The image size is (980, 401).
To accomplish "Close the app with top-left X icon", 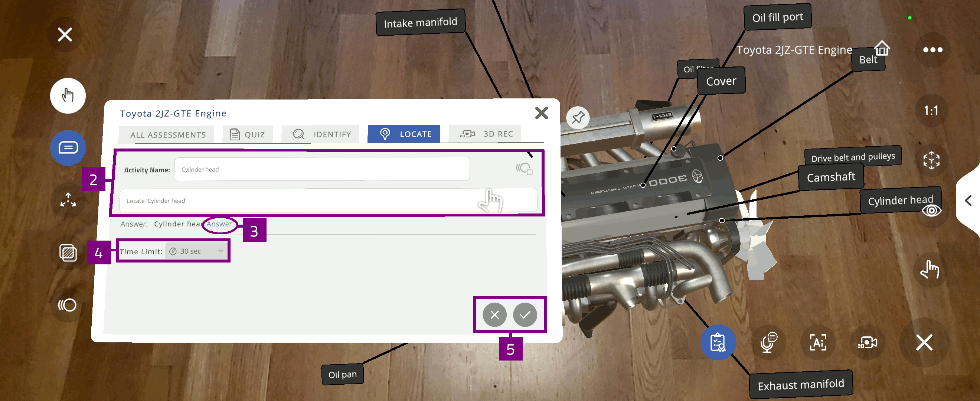I will [65, 35].
